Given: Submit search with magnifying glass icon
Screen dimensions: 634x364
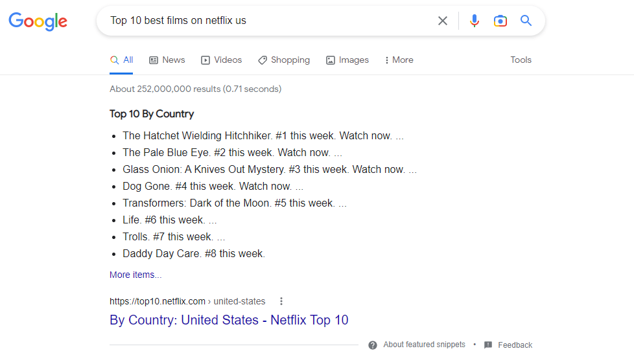Looking at the screenshot, I should (526, 20).
